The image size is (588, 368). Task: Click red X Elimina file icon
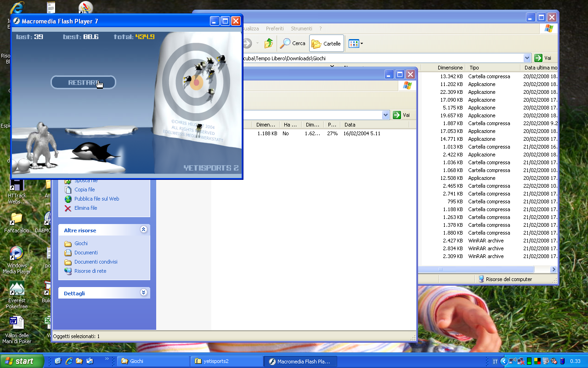tap(68, 208)
